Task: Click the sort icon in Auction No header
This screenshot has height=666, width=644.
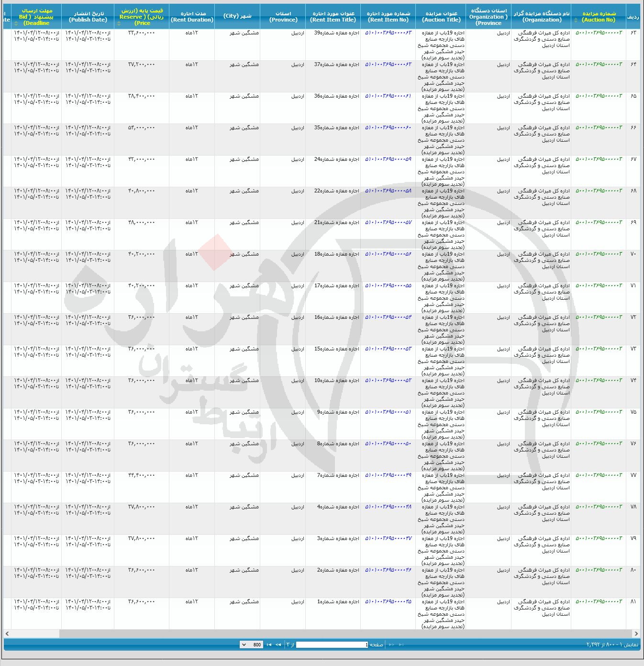Action: click(x=576, y=20)
